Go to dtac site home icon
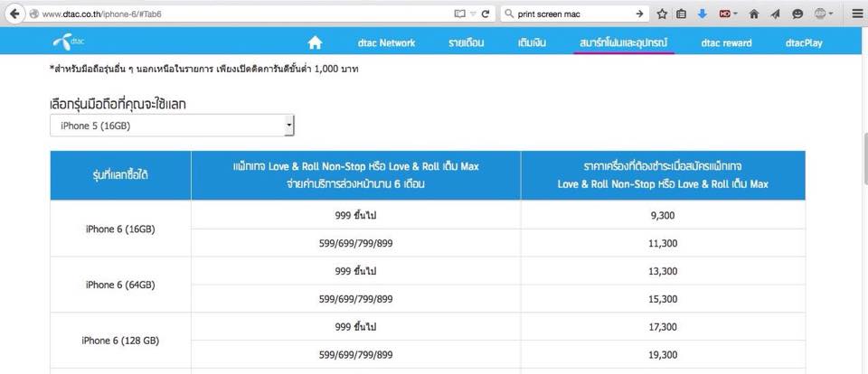Screen dimensions: 868x374 (x=315, y=42)
